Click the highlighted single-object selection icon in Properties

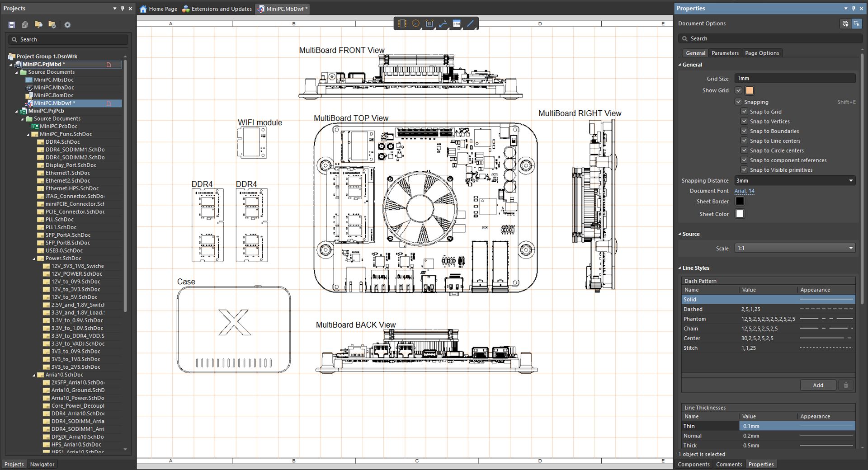[x=856, y=23]
